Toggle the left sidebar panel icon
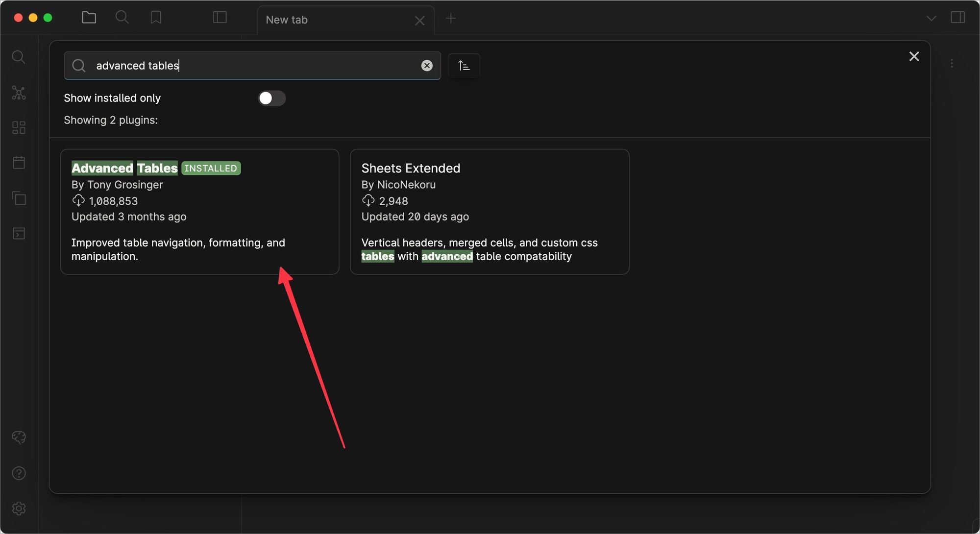This screenshot has width=980, height=534. [x=220, y=18]
